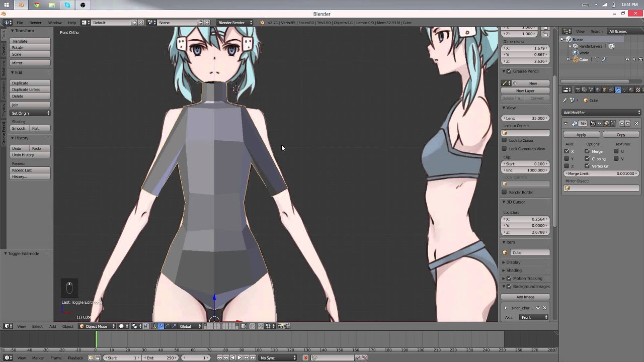This screenshot has width=644, height=362.
Task: Collapse the Mirror modifier panel triangle
Action: click(566, 123)
